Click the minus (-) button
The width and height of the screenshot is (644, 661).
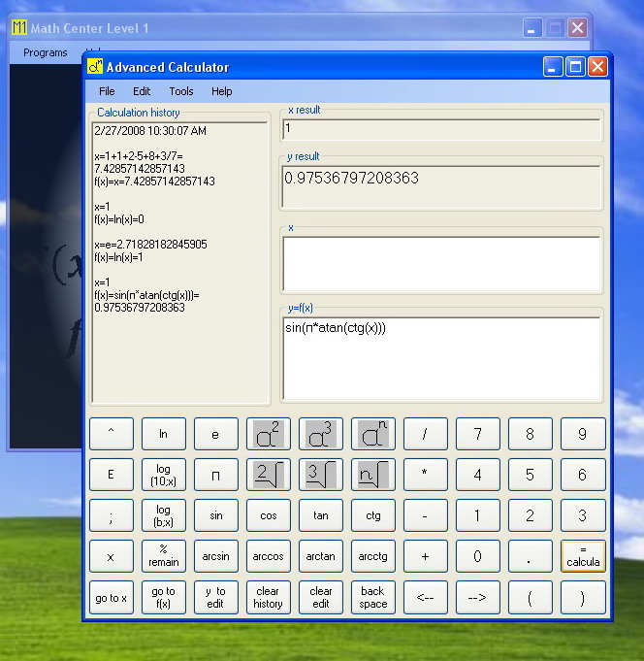(x=426, y=515)
